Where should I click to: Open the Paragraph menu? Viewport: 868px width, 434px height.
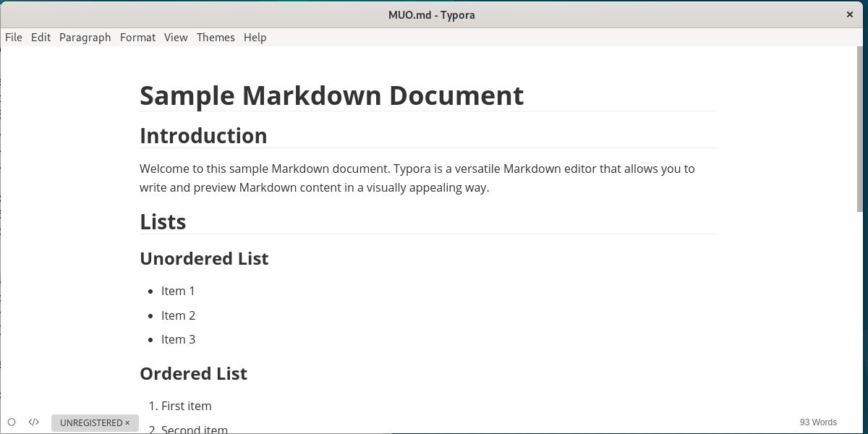[x=85, y=37]
